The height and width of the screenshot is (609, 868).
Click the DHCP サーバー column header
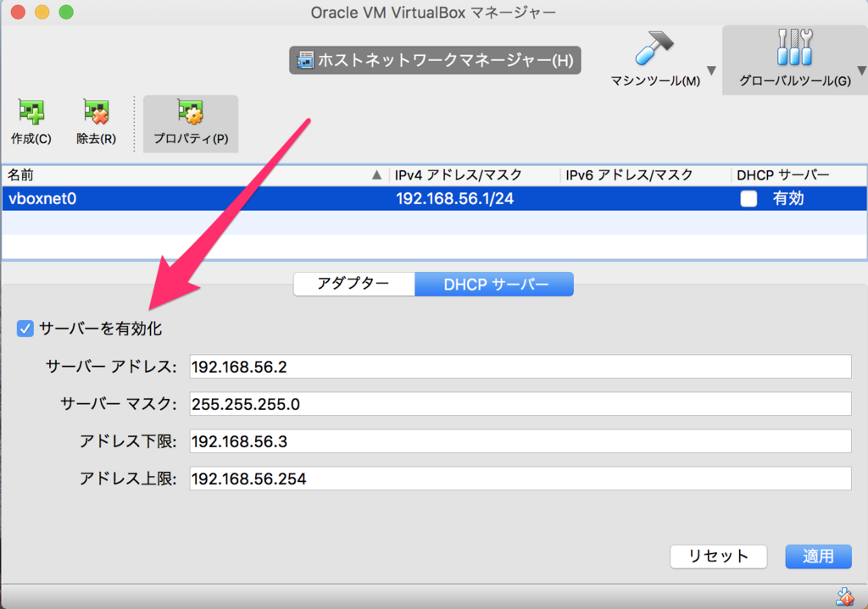coord(798,175)
